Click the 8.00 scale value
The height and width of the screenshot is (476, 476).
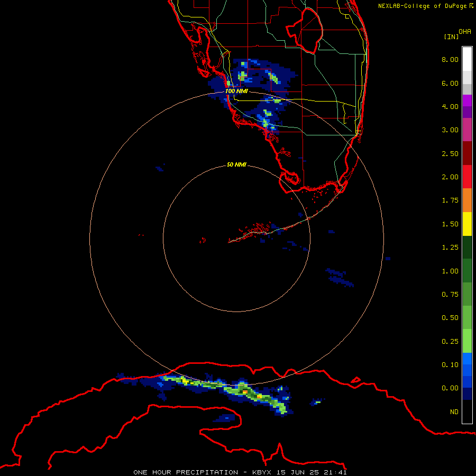[450, 59]
